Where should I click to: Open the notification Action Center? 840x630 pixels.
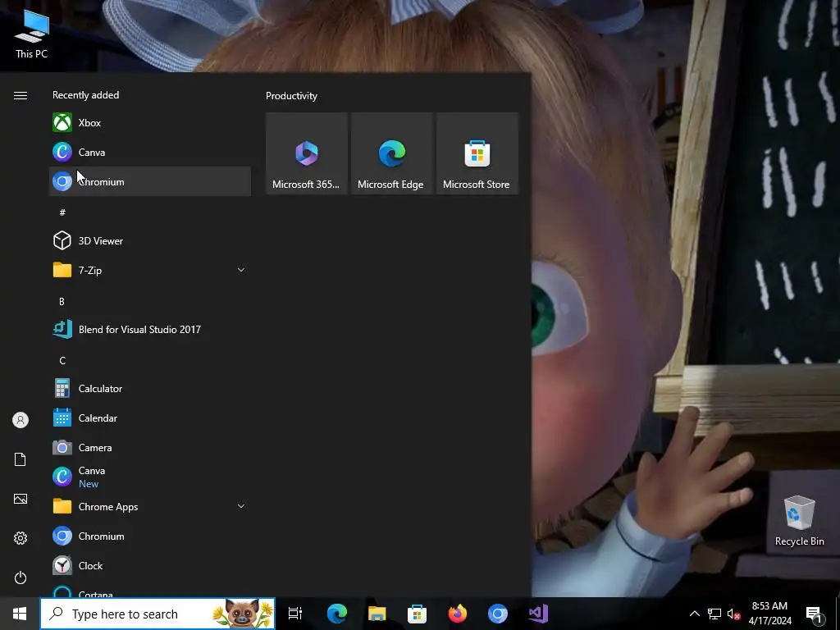pos(815,614)
